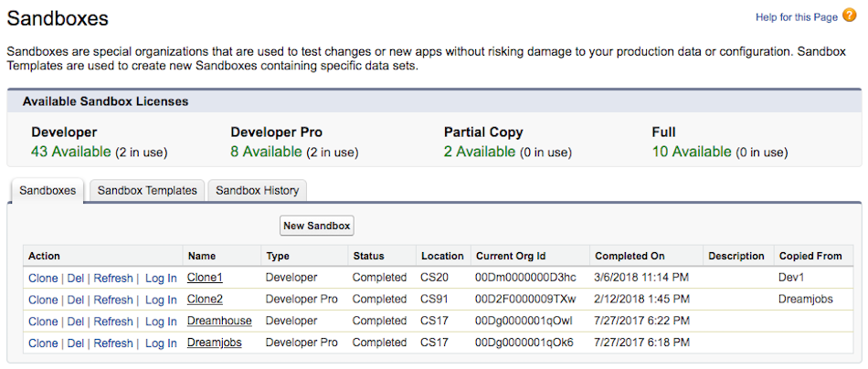
Task: Switch to the Sandbox History tab
Action: coord(257,191)
